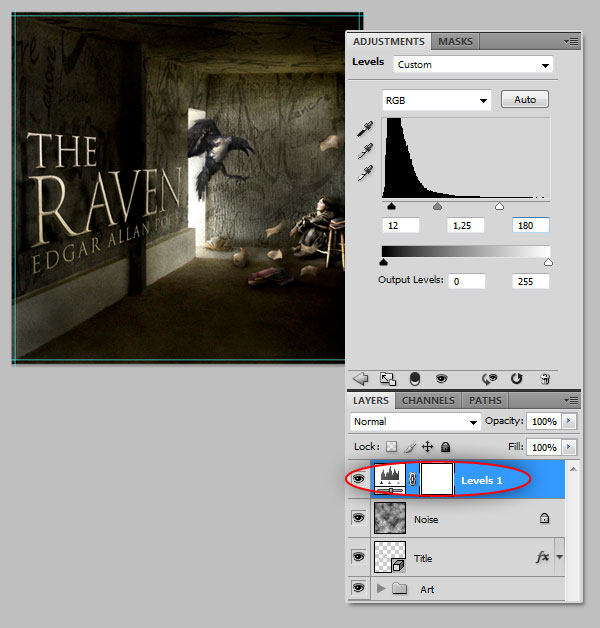This screenshot has width=600, height=628.
Task: Click the mask link chain on Levels 1
Action: (413, 479)
